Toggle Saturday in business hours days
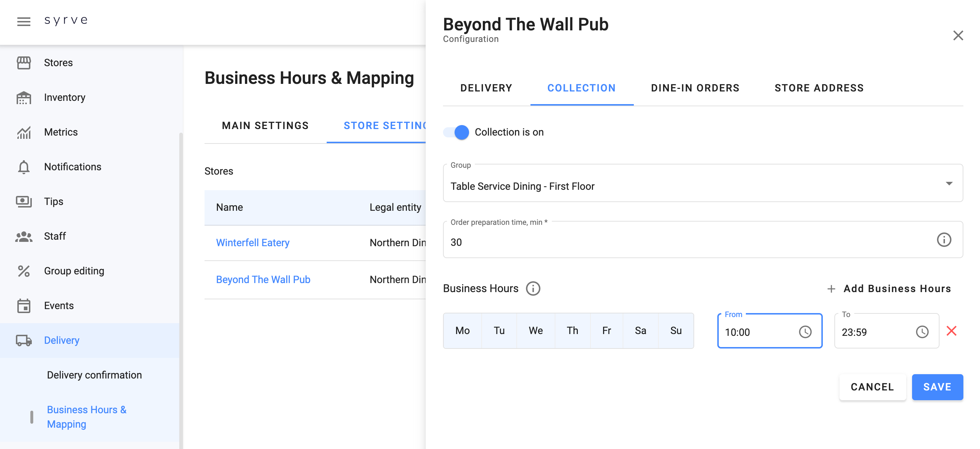This screenshot has width=980, height=449. tap(640, 331)
